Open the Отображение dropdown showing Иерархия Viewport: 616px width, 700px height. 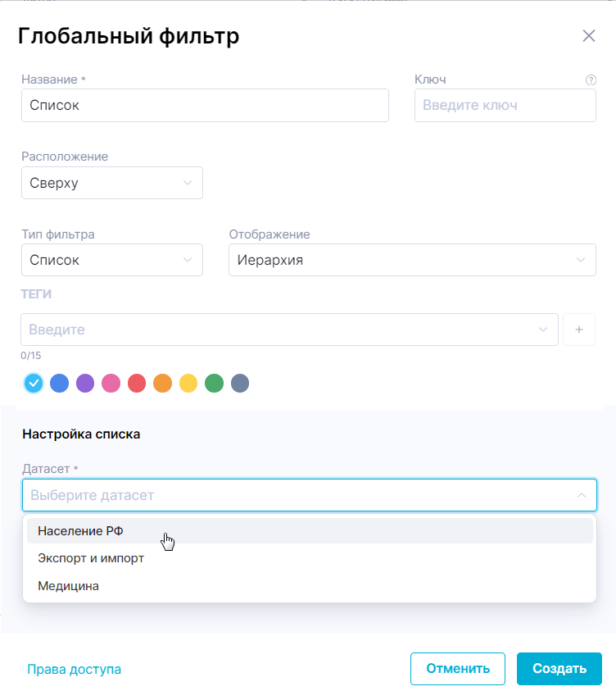click(412, 261)
